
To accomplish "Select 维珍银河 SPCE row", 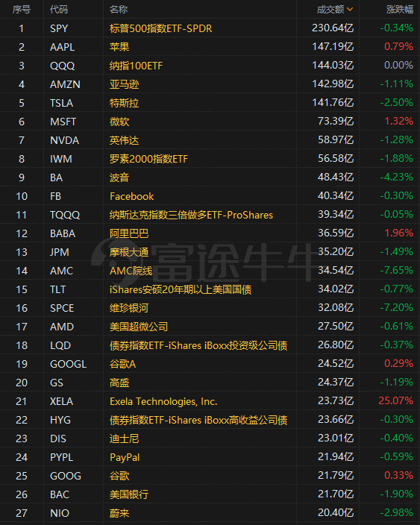I will tap(210, 308).
